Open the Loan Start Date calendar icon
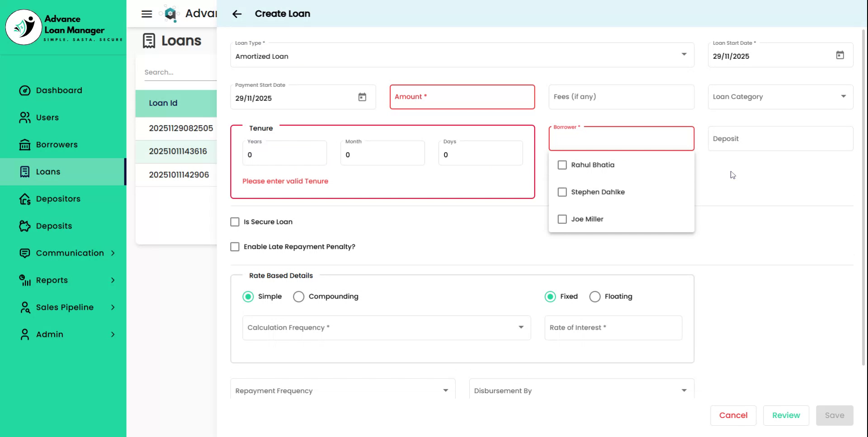 tap(840, 55)
